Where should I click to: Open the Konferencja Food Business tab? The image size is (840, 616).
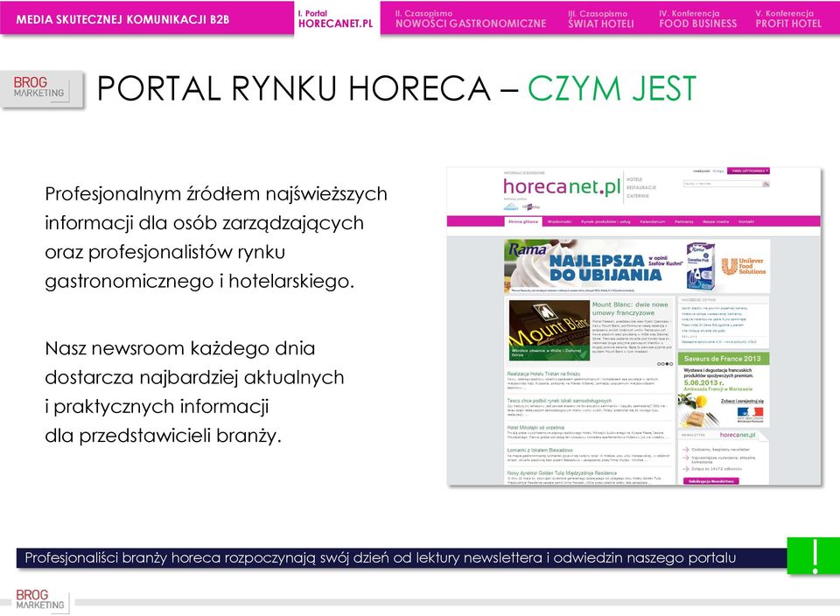coord(697,18)
